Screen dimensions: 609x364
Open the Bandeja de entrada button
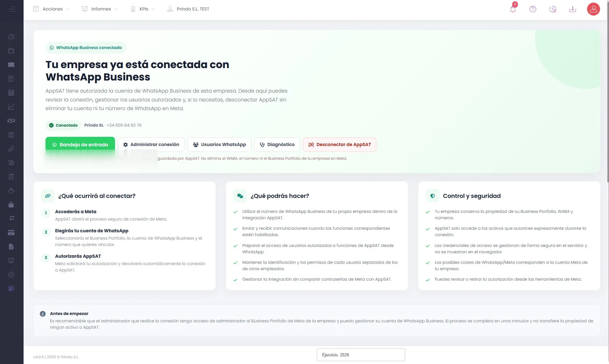(80, 145)
